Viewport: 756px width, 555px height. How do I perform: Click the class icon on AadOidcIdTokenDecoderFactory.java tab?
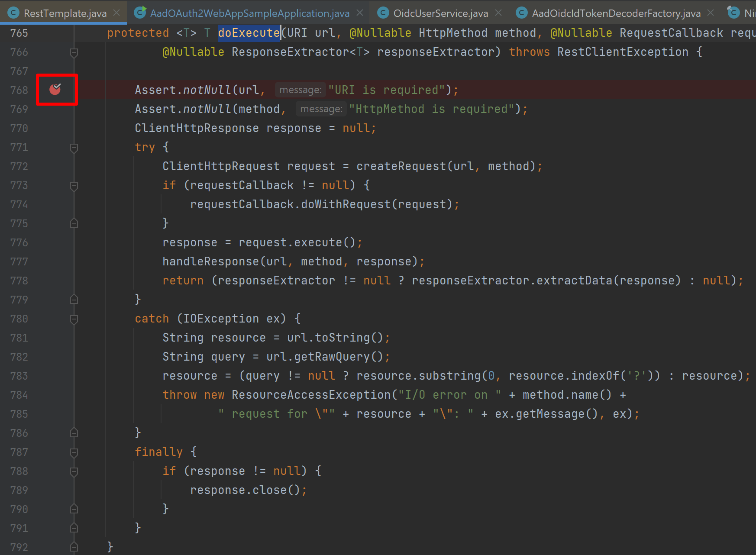click(x=522, y=13)
